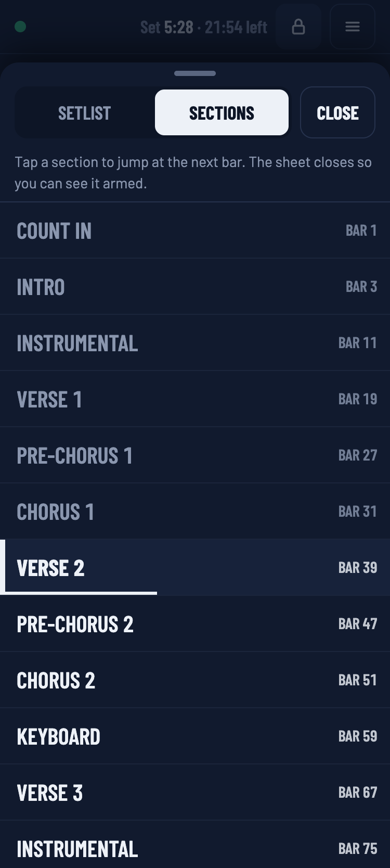Arm Pre-Chorus 2 section

tap(195, 624)
